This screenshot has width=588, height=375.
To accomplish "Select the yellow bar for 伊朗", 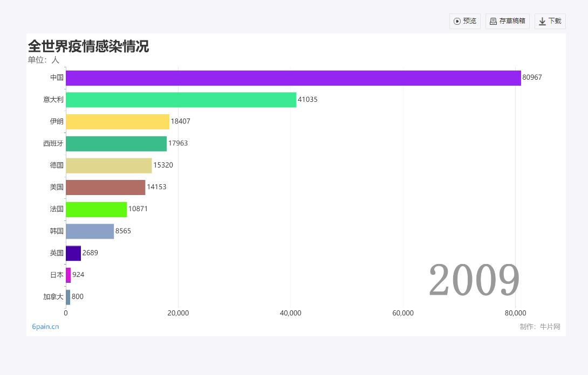I will (x=116, y=121).
